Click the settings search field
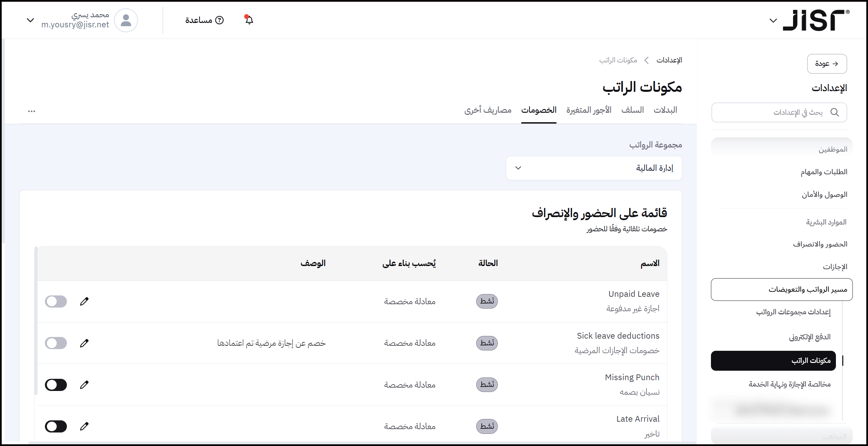Viewport: 868px width, 446px height. pyautogui.click(x=778, y=112)
